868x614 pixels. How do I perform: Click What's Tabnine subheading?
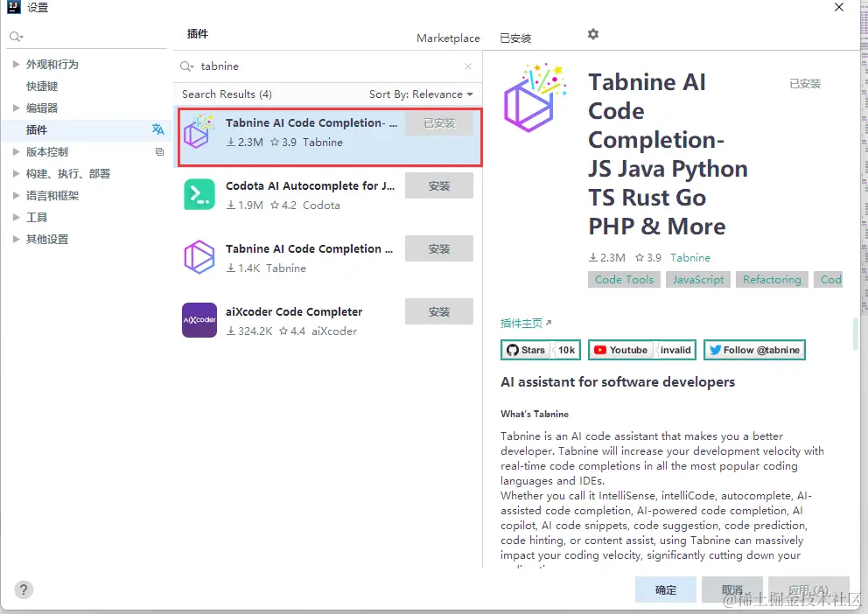(x=535, y=414)
